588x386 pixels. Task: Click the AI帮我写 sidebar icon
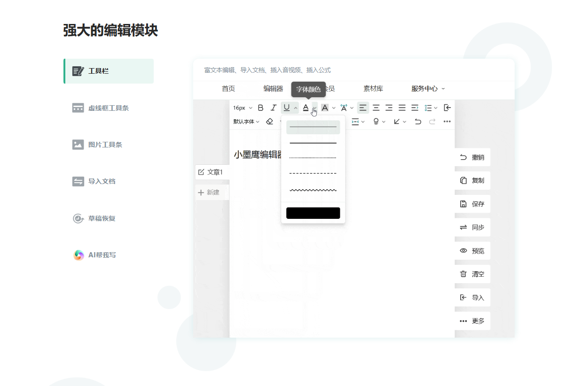(78, 255)
